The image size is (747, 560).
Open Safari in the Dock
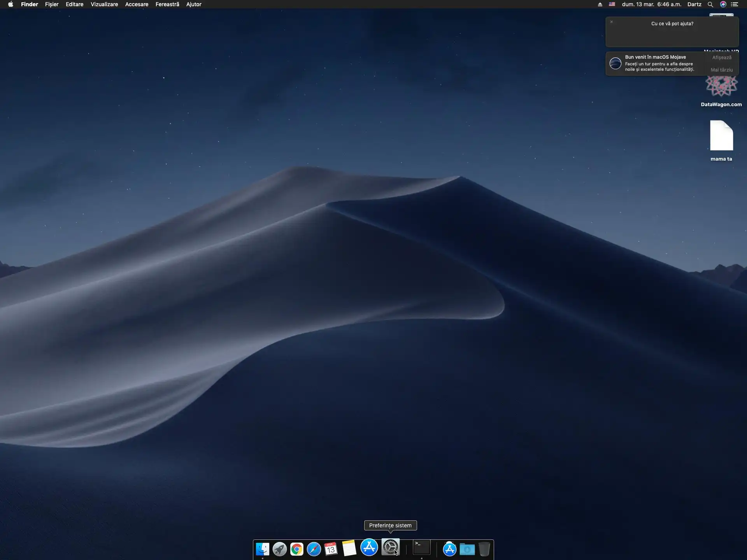click(314, 549)
